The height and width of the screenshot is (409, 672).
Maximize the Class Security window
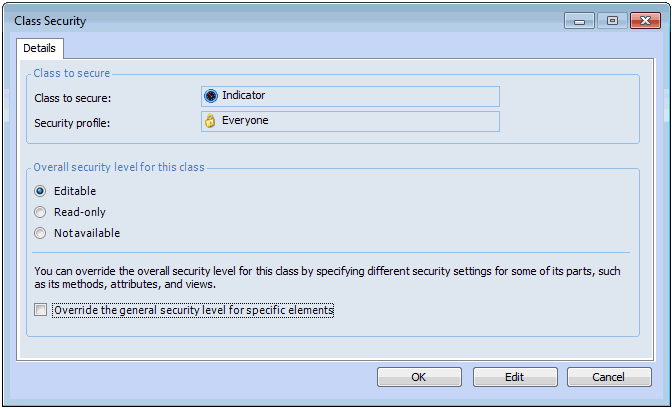click(x=611, y=20)
